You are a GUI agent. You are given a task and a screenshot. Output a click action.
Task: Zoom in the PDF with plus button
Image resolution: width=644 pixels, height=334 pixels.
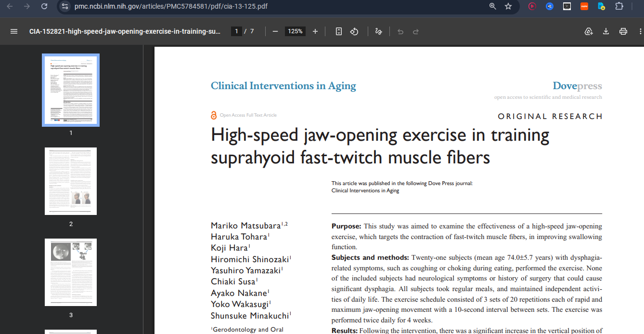(315, 31)
